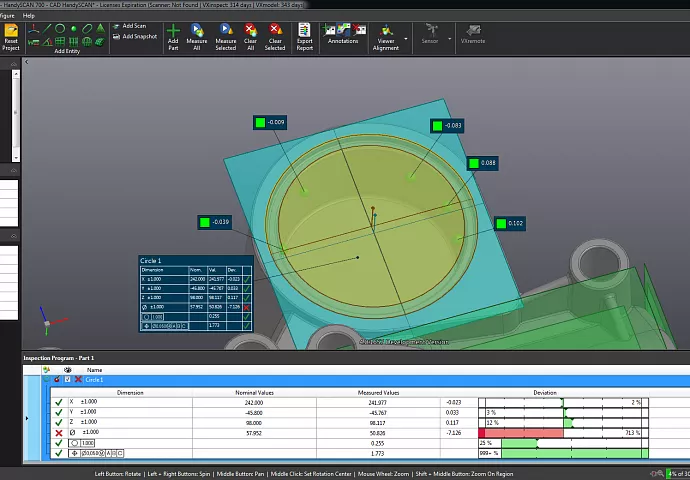Add a point entity

click(74, 29)
